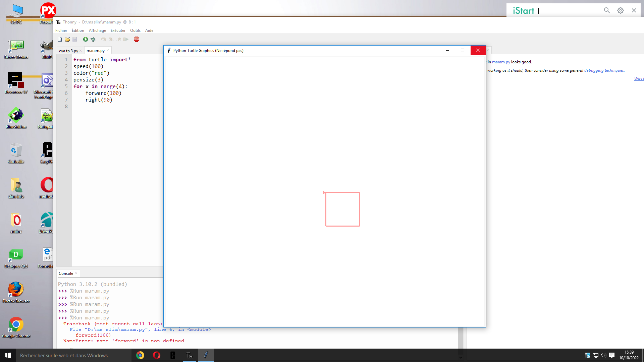Click the traceback file line 6 link
The image size is (644, 362).
point(140,329)
